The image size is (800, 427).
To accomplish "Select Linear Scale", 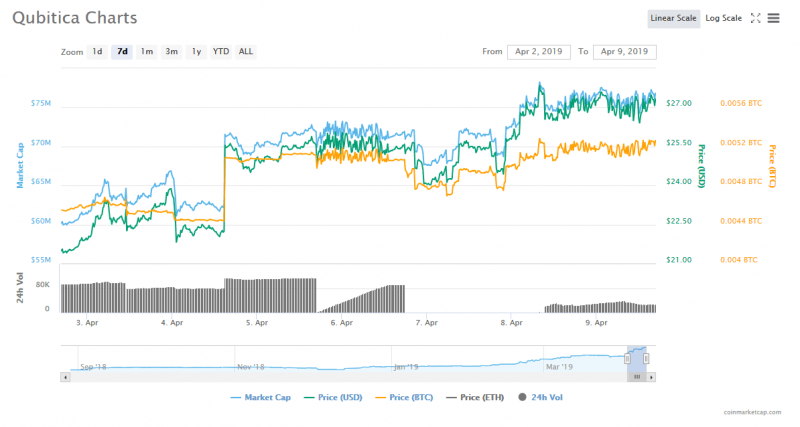I will point(674,18).
